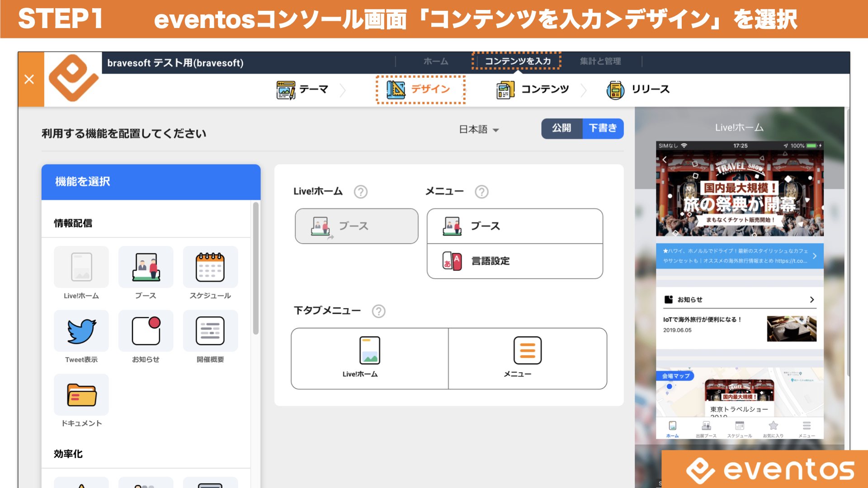
Task: Go to the デザイン step tab
Action: 420,89
